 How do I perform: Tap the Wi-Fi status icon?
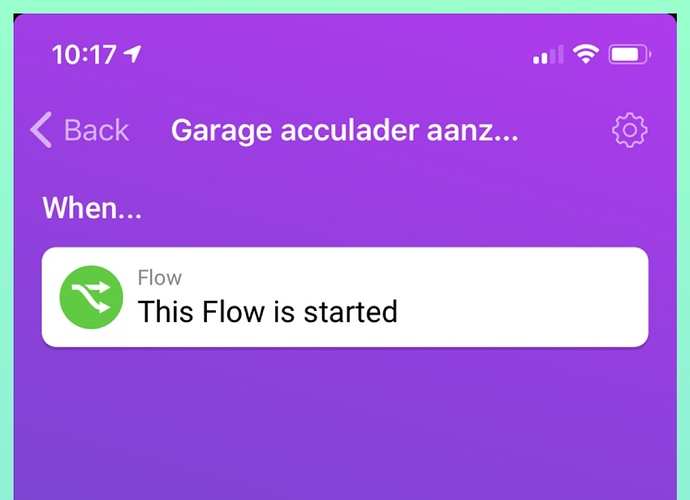pos(586,55)
